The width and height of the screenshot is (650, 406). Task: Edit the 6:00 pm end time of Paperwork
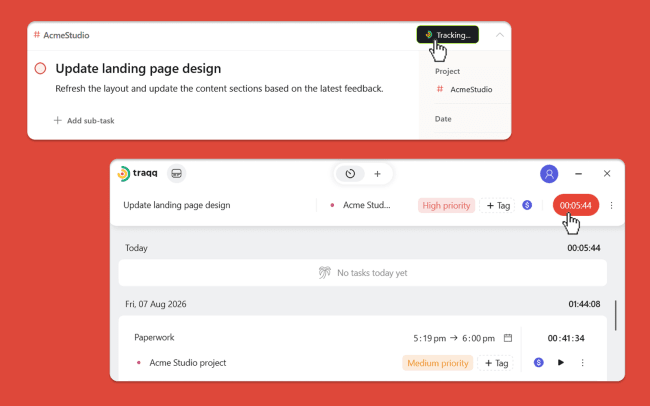[478, 338]
